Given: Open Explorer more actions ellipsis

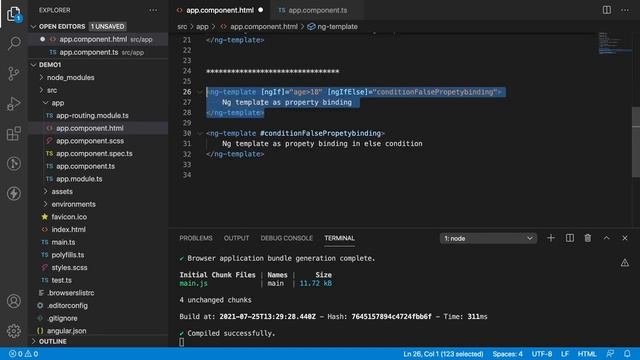Looking at the screenshot, I should pyautogui.click(x=153, y=10).
